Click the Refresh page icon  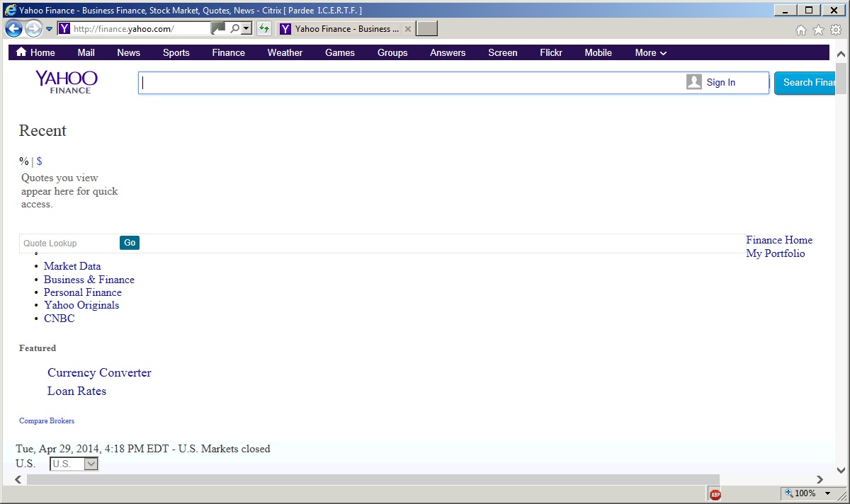click(x=264, y=28)
